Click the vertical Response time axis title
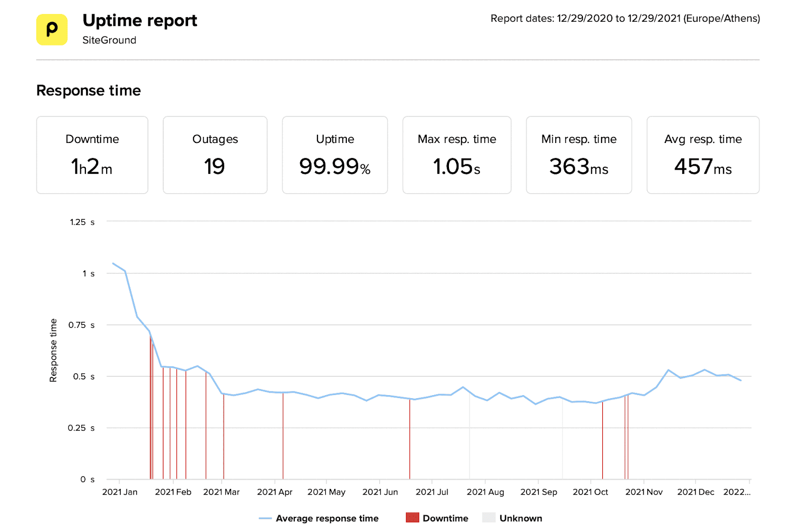 (x=53, y=350)
